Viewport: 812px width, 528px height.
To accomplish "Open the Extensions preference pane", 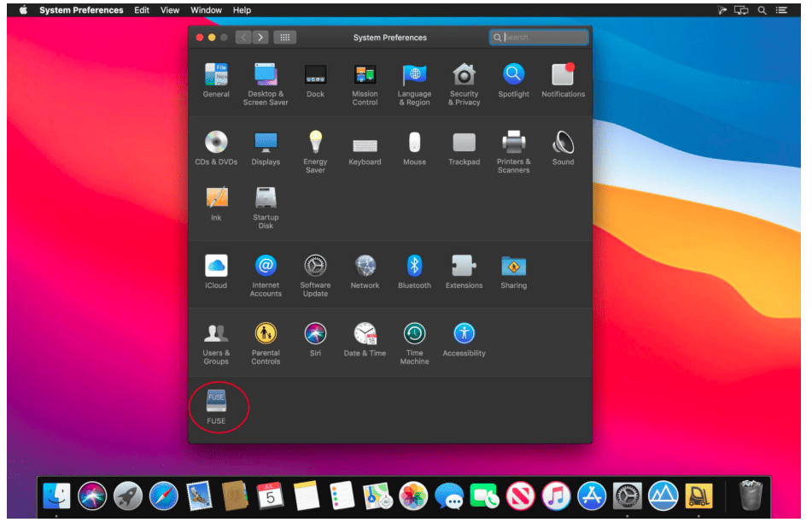I will 464,271.
